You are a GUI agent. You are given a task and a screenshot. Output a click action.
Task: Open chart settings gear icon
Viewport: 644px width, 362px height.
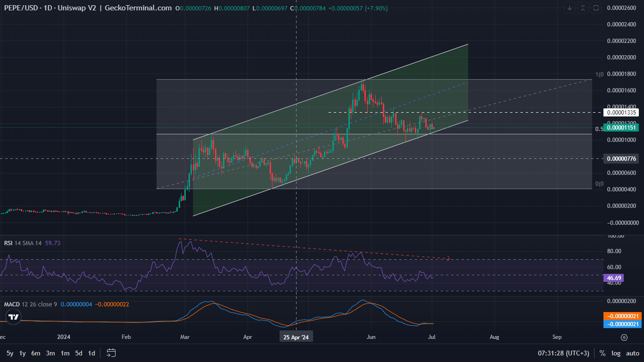624,337
